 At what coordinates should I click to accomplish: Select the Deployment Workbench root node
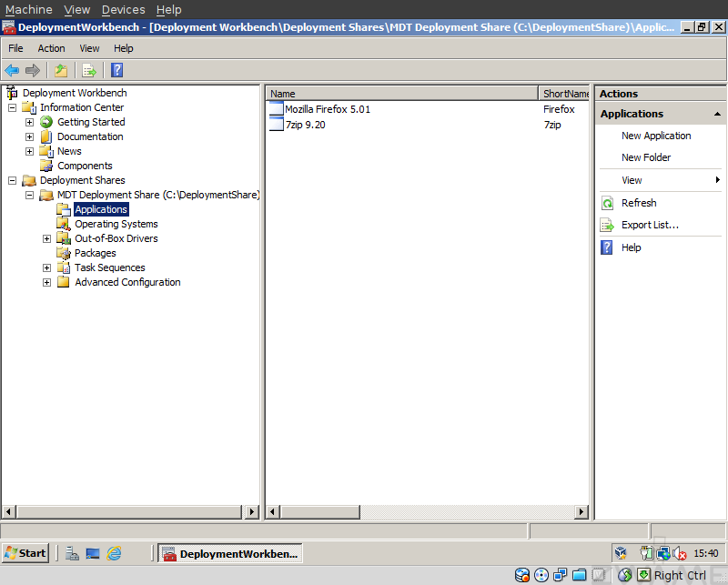(75, 93)
